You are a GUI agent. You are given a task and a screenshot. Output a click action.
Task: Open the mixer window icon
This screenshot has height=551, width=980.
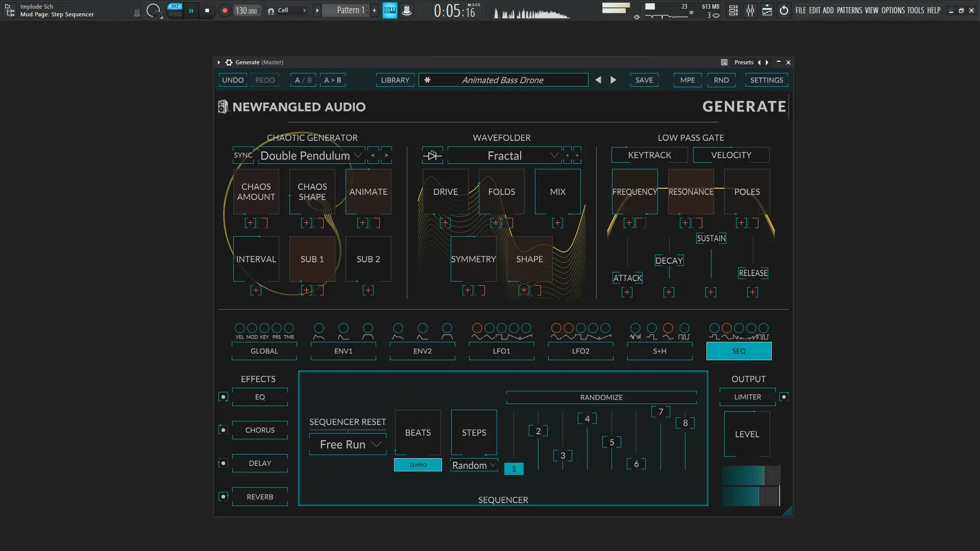pos(750,10)
